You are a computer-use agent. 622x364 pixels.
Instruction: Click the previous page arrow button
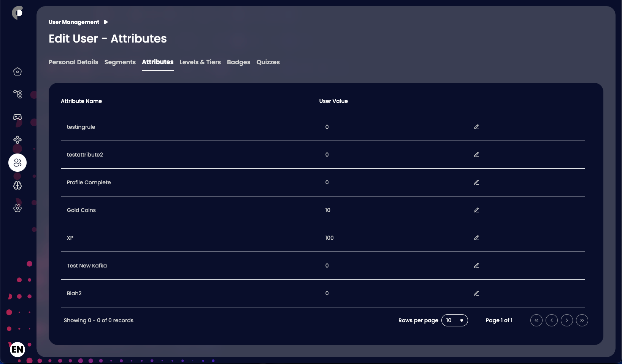click(552, 320)
